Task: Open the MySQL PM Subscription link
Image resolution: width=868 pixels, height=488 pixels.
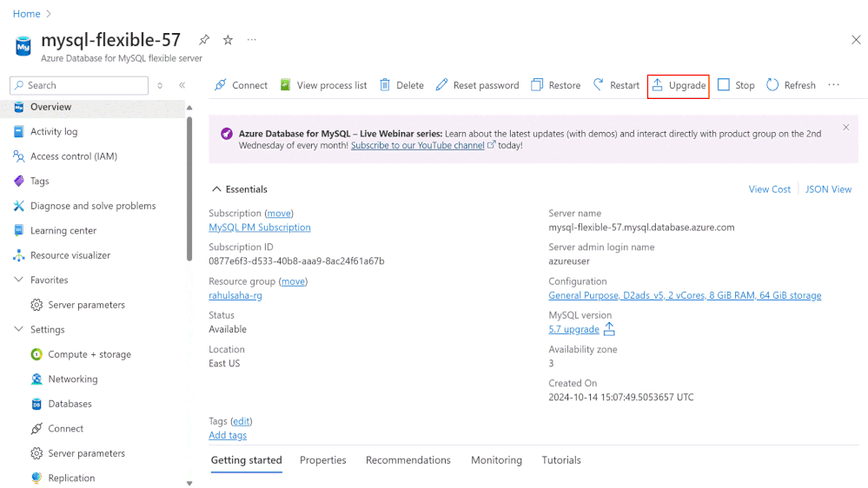Action: pos(259,228)
